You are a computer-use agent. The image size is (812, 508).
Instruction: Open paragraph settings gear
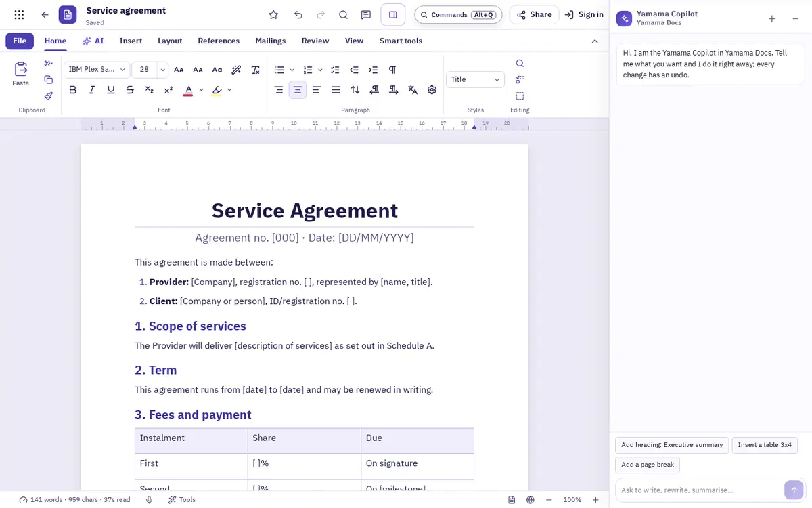pos(432,89)
